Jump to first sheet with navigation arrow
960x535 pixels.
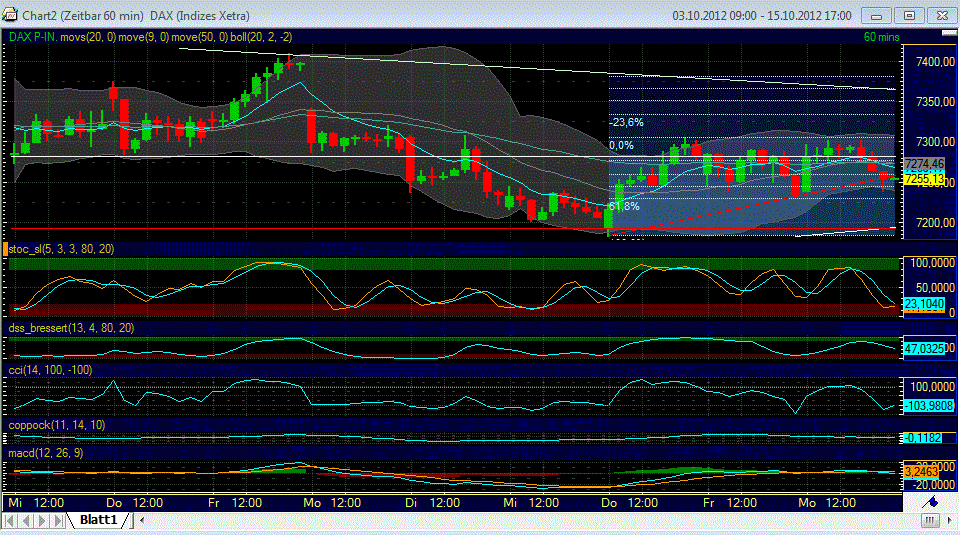point(9,520)
